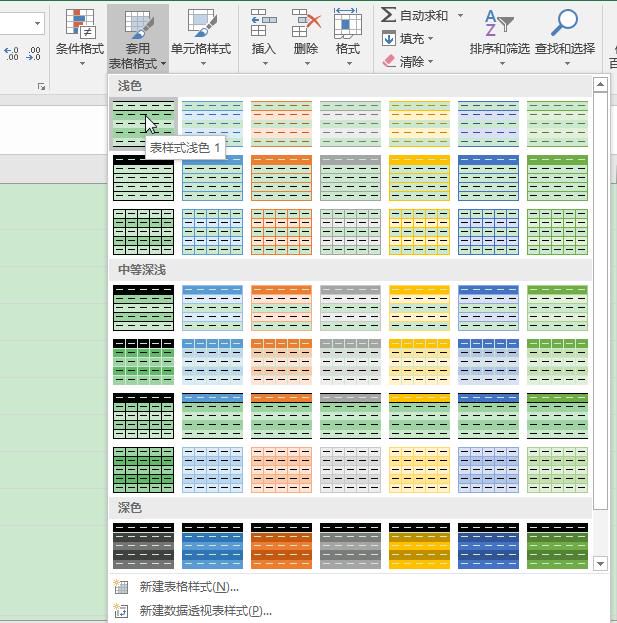Select the yellow banded light style, first 浅色 row
The image size is (617, 623).
(x=419, y=124)
